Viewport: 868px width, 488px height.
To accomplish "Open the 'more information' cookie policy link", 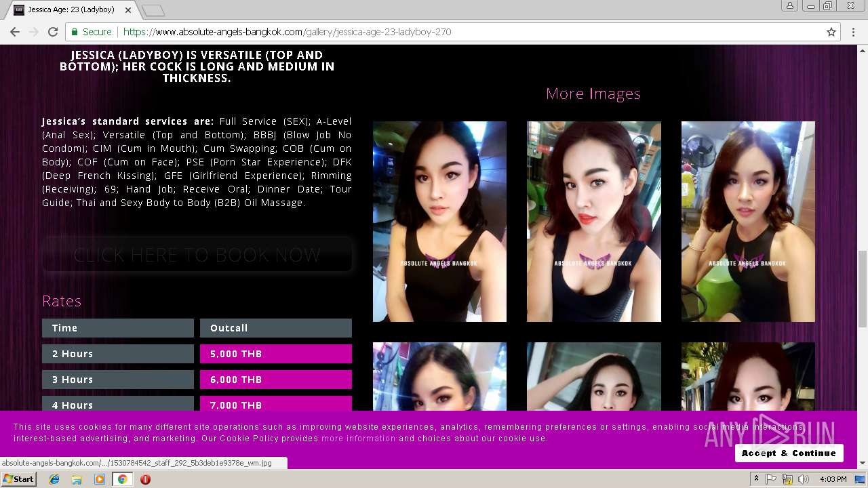I will (358, 439).
